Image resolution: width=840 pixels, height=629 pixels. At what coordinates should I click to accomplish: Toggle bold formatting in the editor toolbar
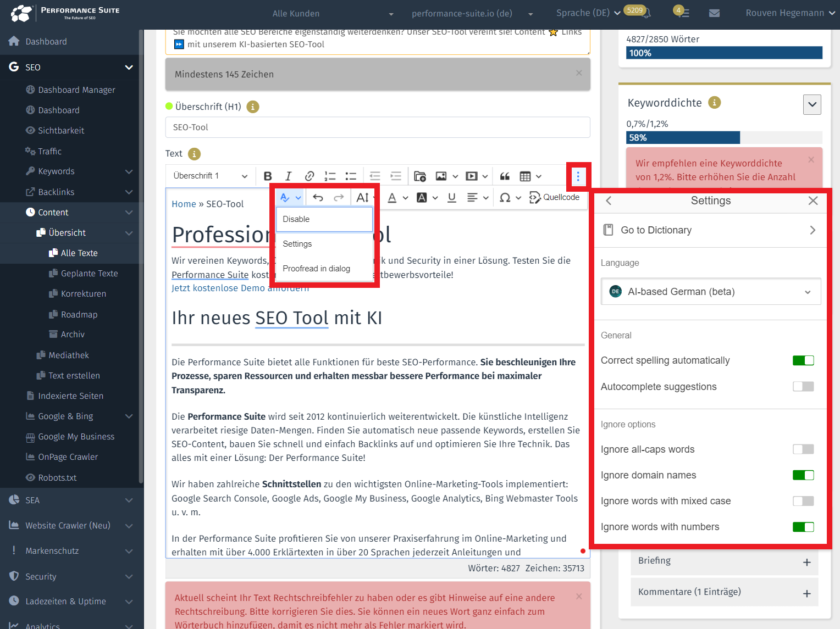268,176
